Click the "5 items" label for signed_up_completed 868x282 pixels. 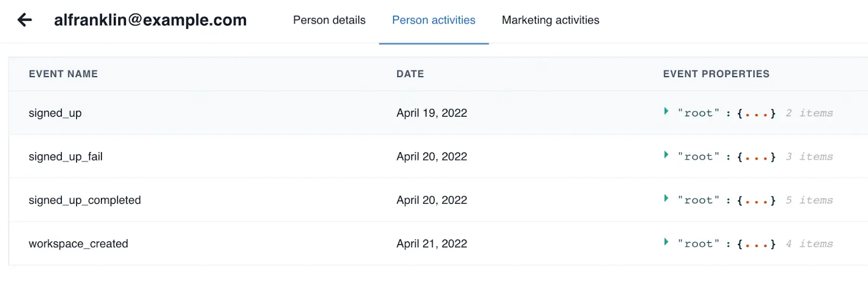[809, 200]
